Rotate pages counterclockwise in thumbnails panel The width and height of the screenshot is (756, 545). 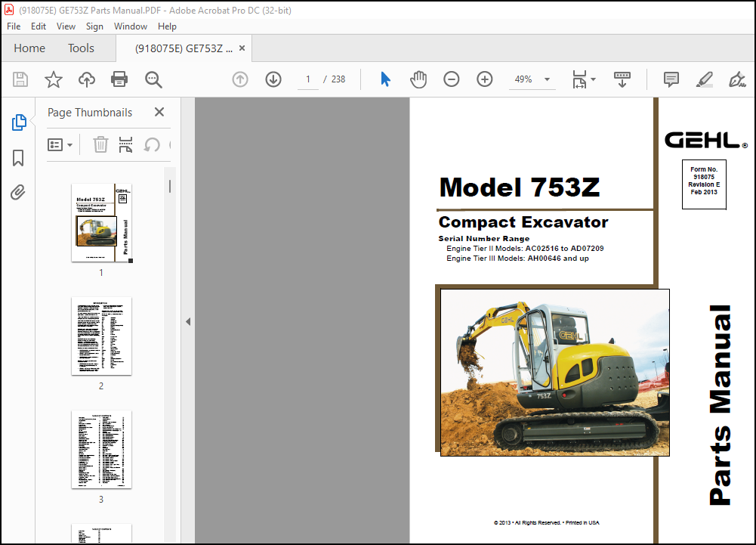coord(152,144)
